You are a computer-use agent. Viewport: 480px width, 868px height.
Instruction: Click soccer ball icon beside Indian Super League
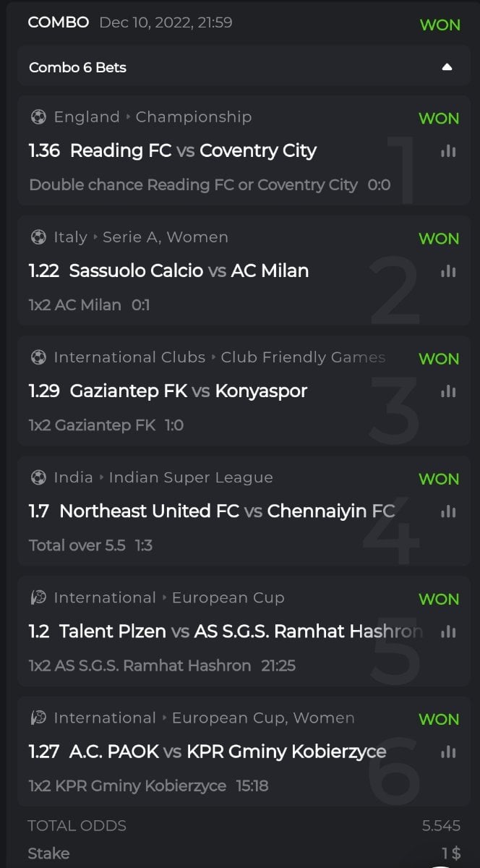pos(38,477)
